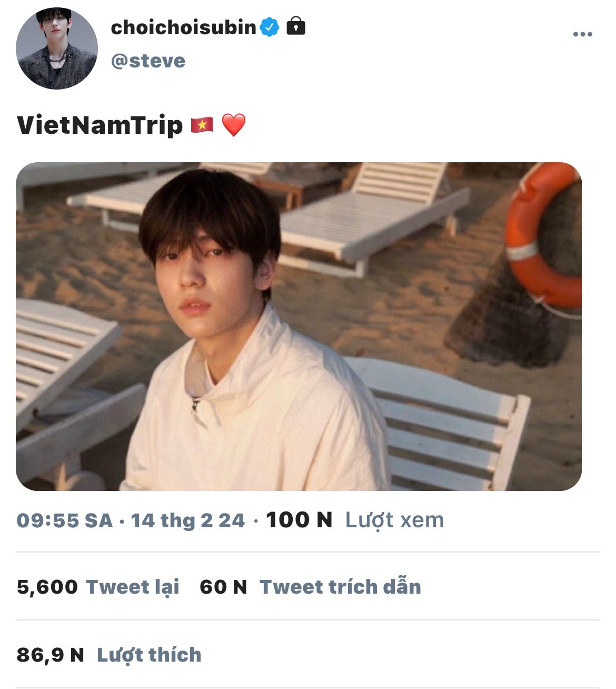This screenshot has width=616, height=689.
Task: Click the Vietnam flag emoji
Action: 202,125
